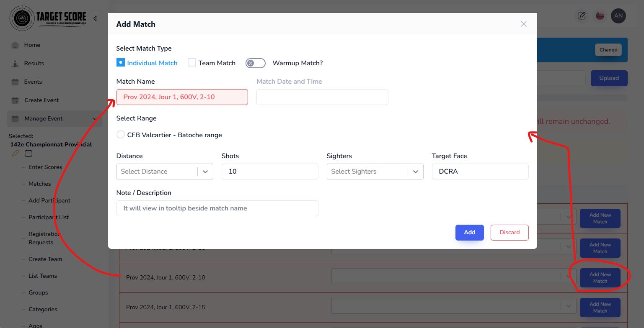
Task: Click calendar icon under selected event name
Action: tap(28, 154)
